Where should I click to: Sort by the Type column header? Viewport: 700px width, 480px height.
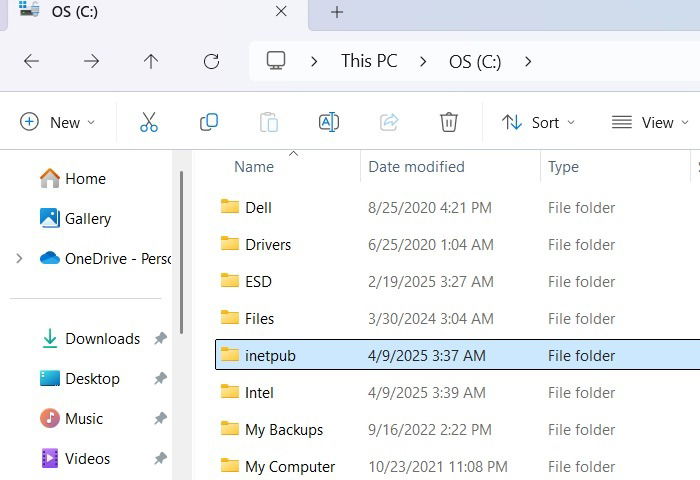point(563,167)
